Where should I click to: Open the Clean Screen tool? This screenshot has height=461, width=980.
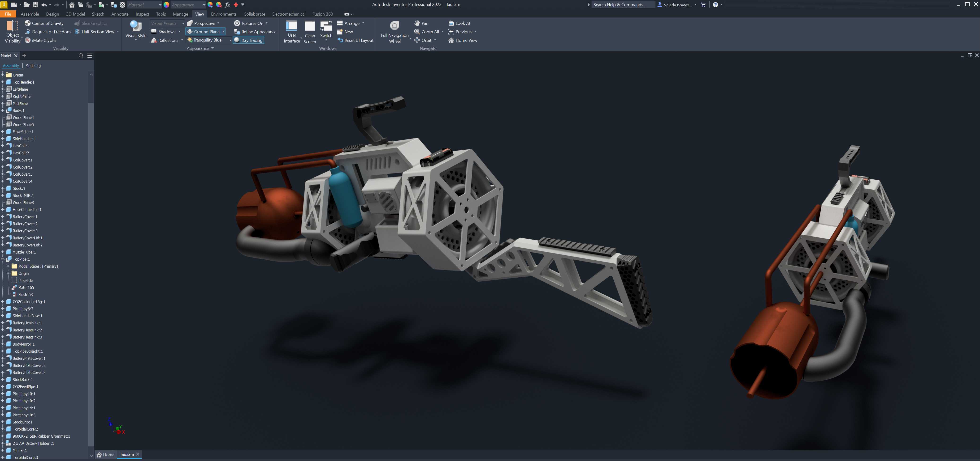click(310, 32)
